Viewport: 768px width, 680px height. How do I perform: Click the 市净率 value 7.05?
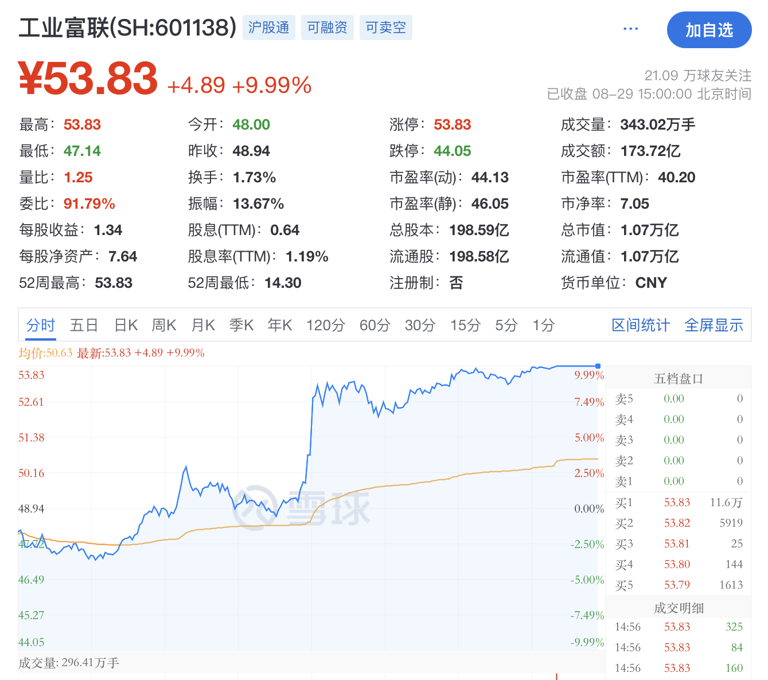pos(634,204)
